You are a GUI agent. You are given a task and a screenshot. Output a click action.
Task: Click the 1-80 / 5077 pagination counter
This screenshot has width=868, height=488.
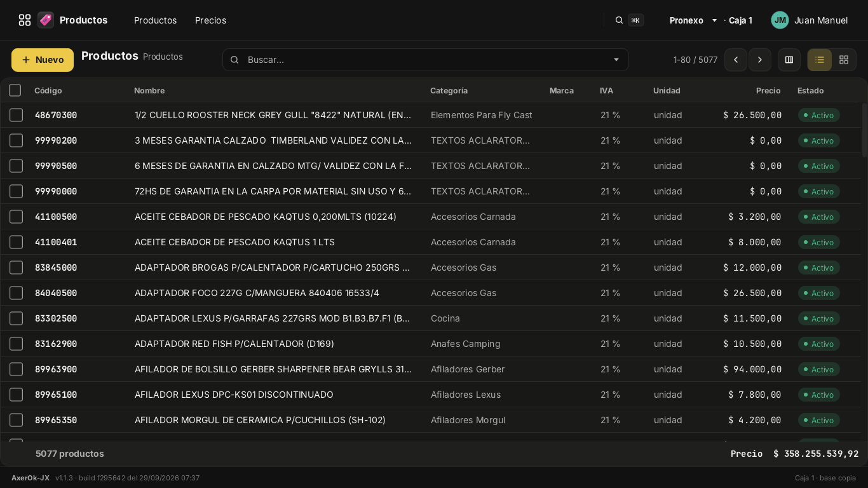tap(695, 60)
